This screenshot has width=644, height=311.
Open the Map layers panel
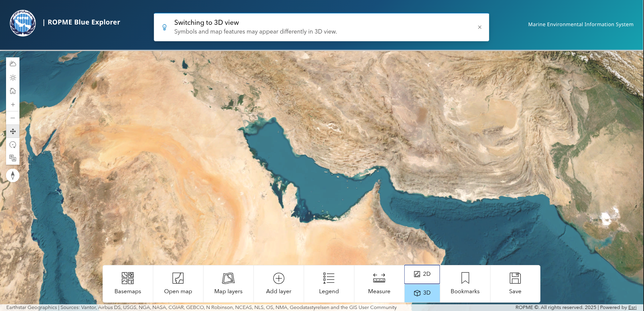click(x=228, y=283)
